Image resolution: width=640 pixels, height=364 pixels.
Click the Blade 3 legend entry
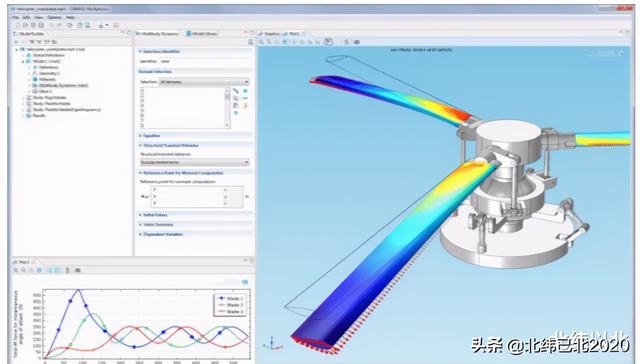point(231,311)
